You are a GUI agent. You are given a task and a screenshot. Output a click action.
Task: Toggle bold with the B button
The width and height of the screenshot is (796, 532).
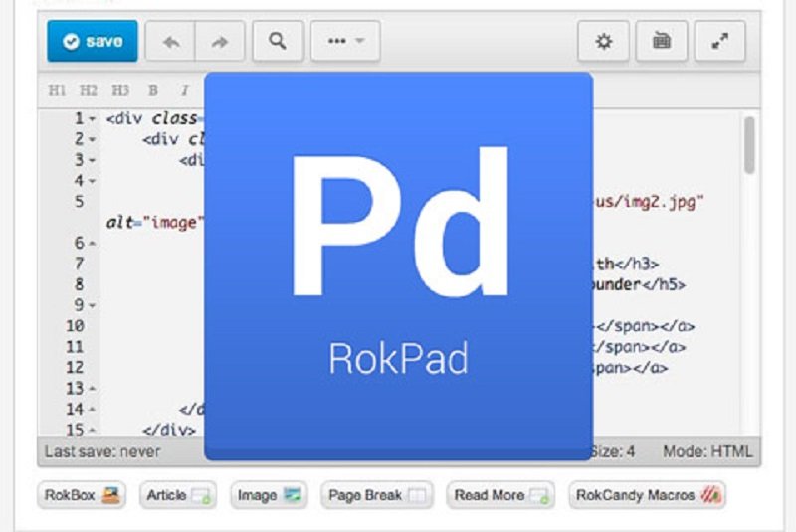tap(153, 90)
